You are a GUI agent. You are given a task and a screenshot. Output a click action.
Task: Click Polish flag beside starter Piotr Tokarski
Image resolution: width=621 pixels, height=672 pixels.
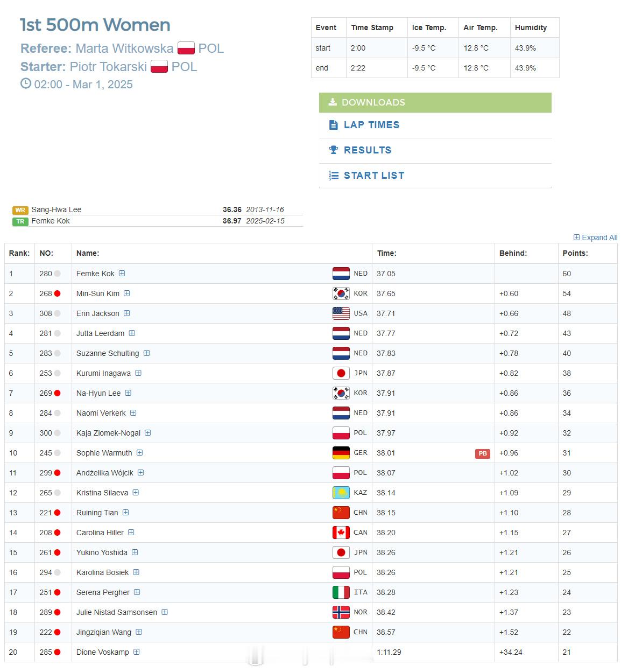(159, 67)
